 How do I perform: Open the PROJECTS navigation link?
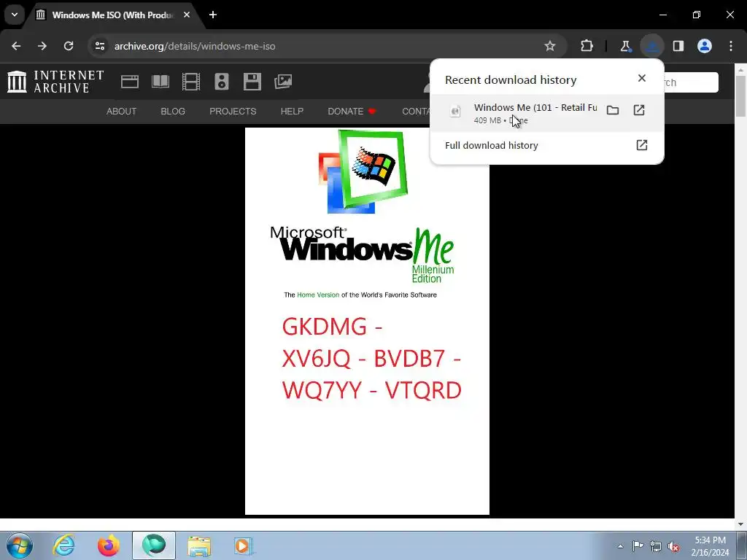[233, 112]
